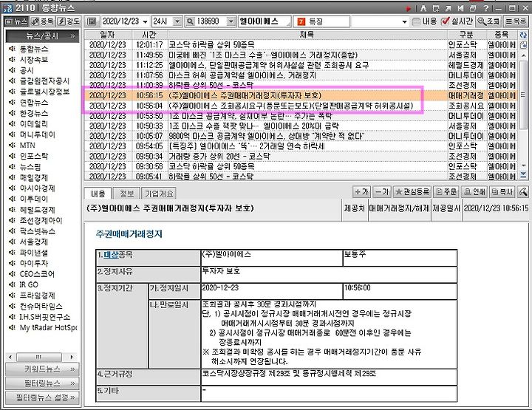Open the 24시 time dropdown
The width and height of the screenshot is (532, 410).
177,21
